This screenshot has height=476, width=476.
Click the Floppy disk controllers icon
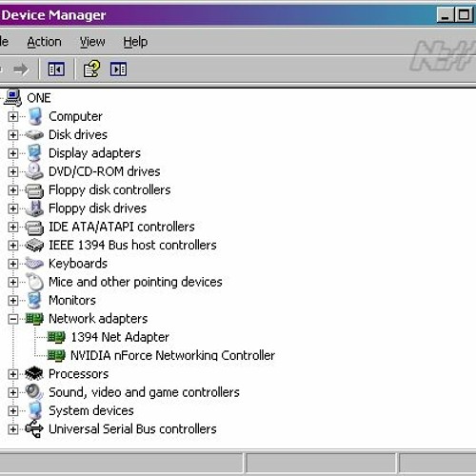tap(34, 190)
